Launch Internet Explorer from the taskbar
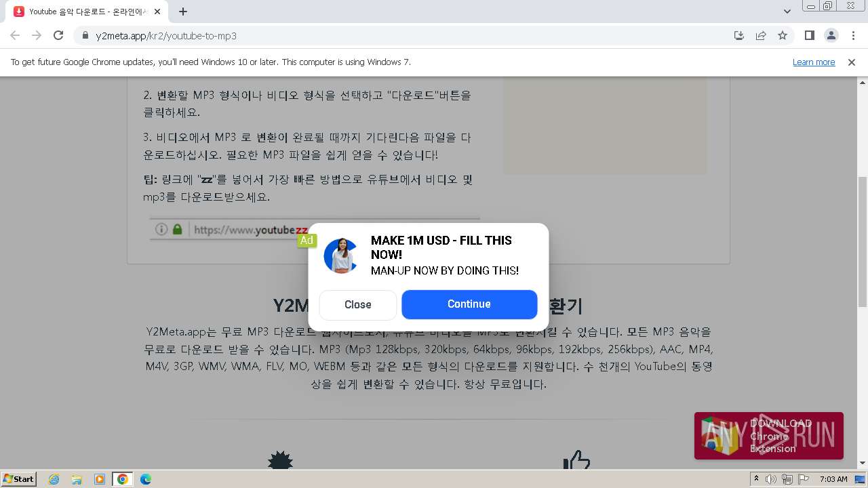868x488 pixels. pos(54,479)
